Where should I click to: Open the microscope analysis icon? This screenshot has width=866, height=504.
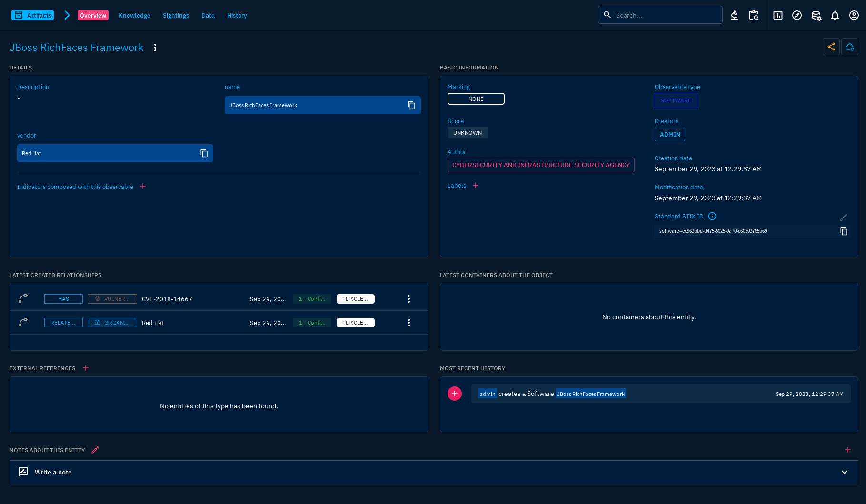tap(734, 15)
